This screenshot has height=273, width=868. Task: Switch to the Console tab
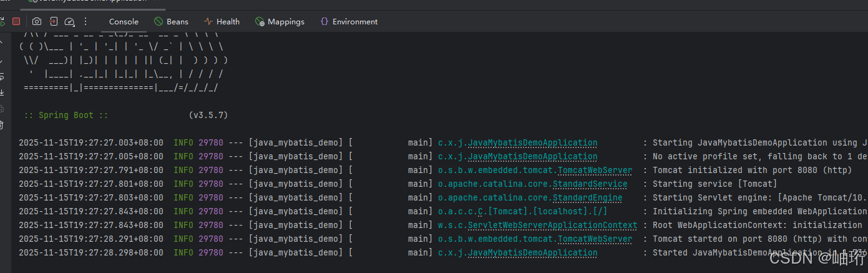124,21
